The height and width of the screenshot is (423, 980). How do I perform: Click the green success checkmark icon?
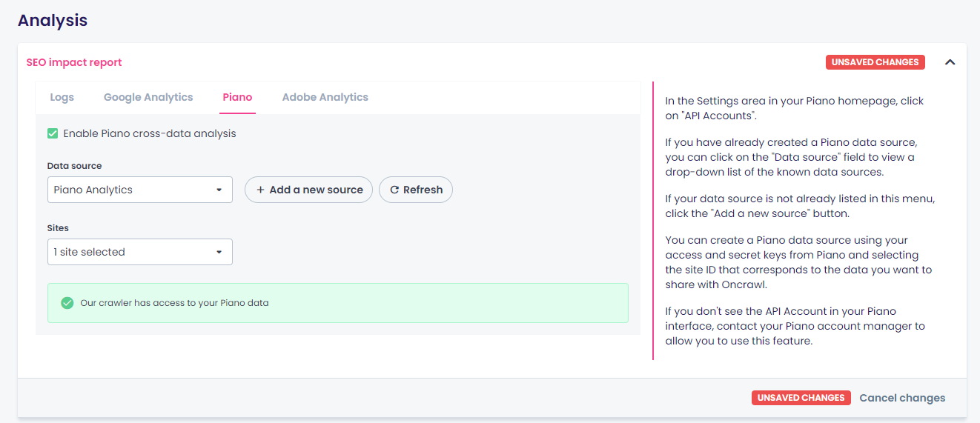tap(67, 303)
